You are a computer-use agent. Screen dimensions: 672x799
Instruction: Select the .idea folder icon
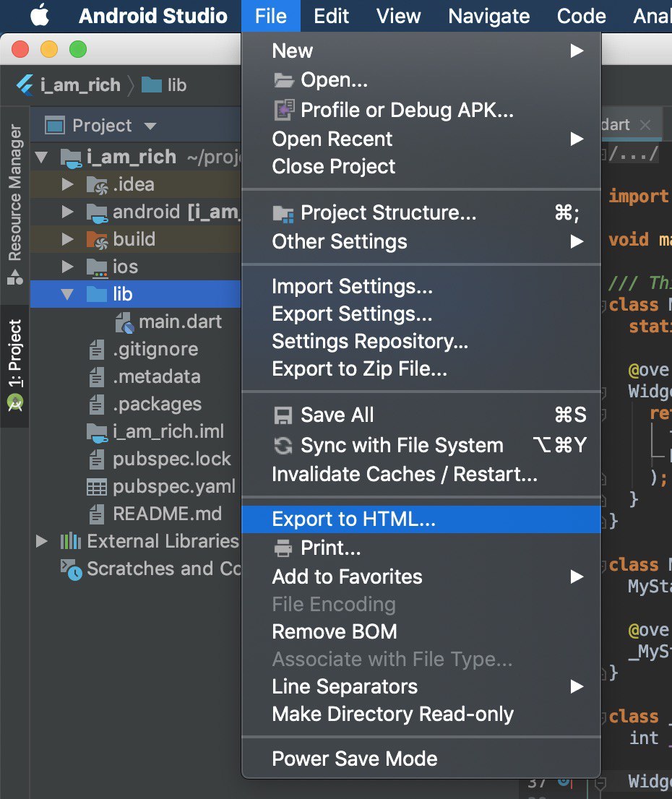(97, 186)
